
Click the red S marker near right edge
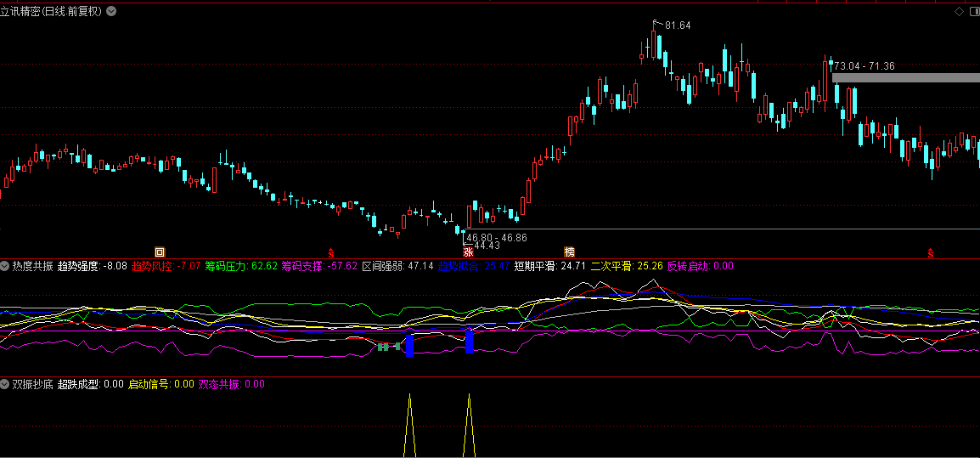[931, 252]
